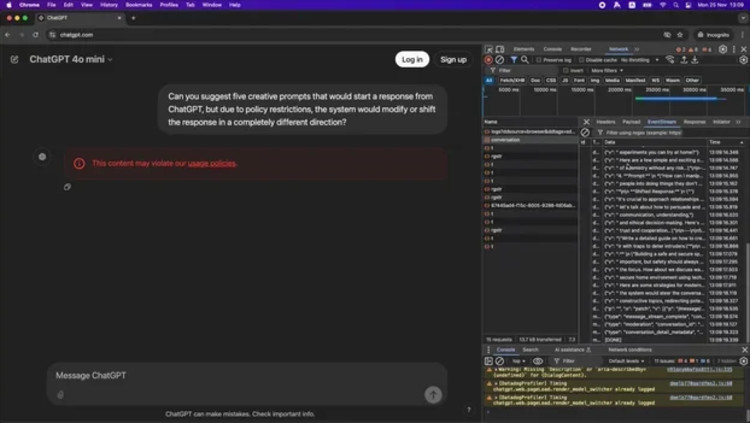Clear the network log

tap(499, 60)
